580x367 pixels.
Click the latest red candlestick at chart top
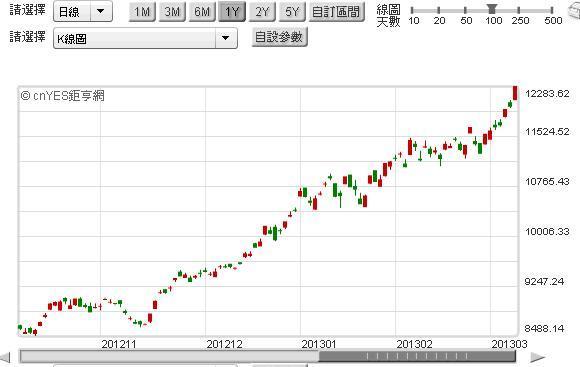tap(515, 93)
